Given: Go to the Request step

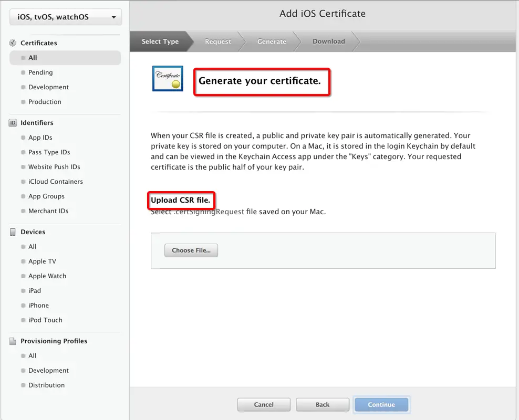Looking at the screenshot, I should (218, 41).
